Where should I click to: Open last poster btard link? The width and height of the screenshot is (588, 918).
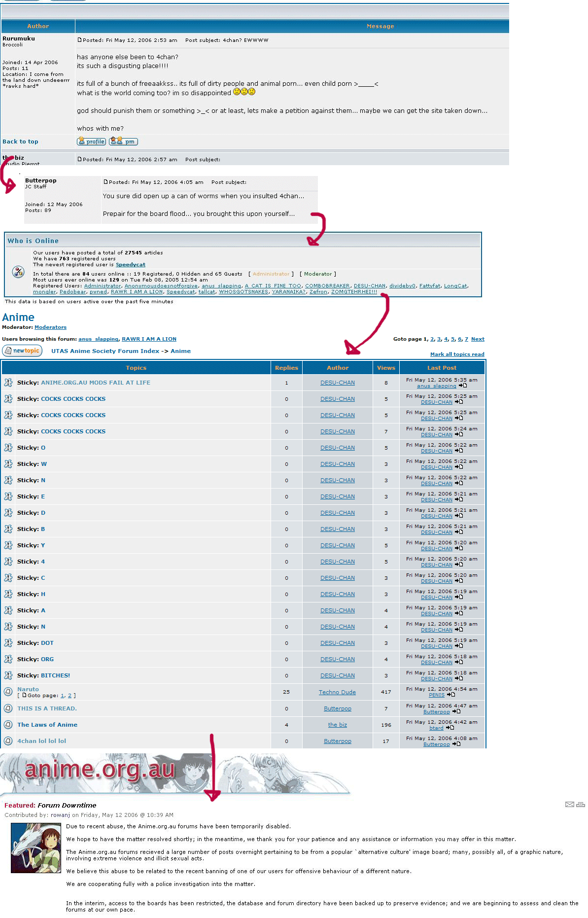coord(436,728)
